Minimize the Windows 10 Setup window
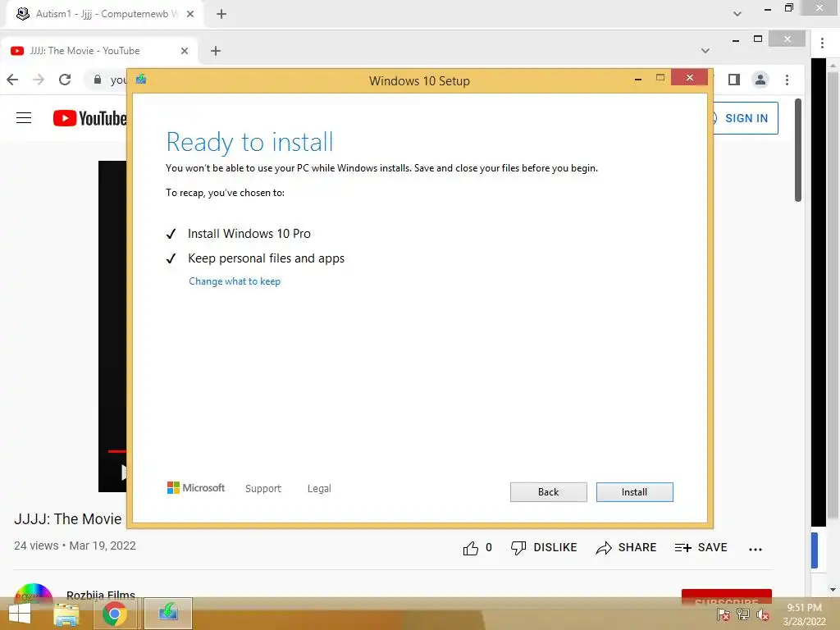Screen dimensions: 840x630 pyautogui.click(x=638, y=80)
